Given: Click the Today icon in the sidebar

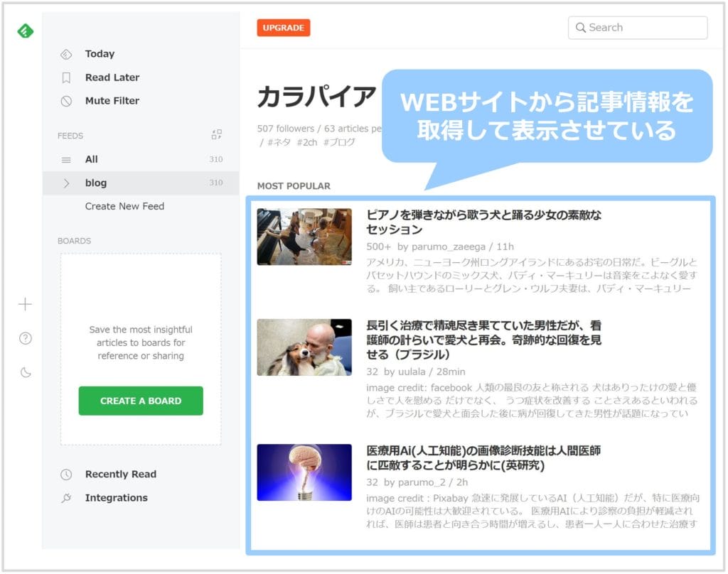Looking at the screenshot, I should coord(66,54).
